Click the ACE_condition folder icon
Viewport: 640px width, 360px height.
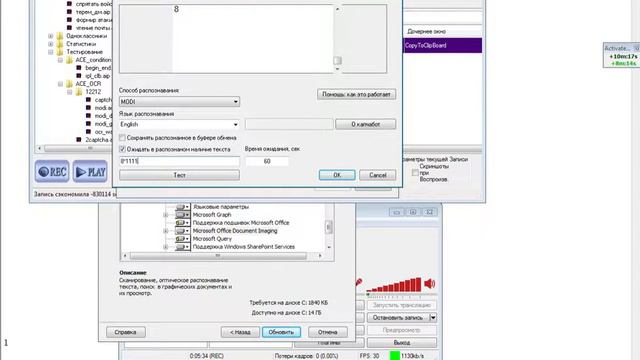[x=69, y=60]
